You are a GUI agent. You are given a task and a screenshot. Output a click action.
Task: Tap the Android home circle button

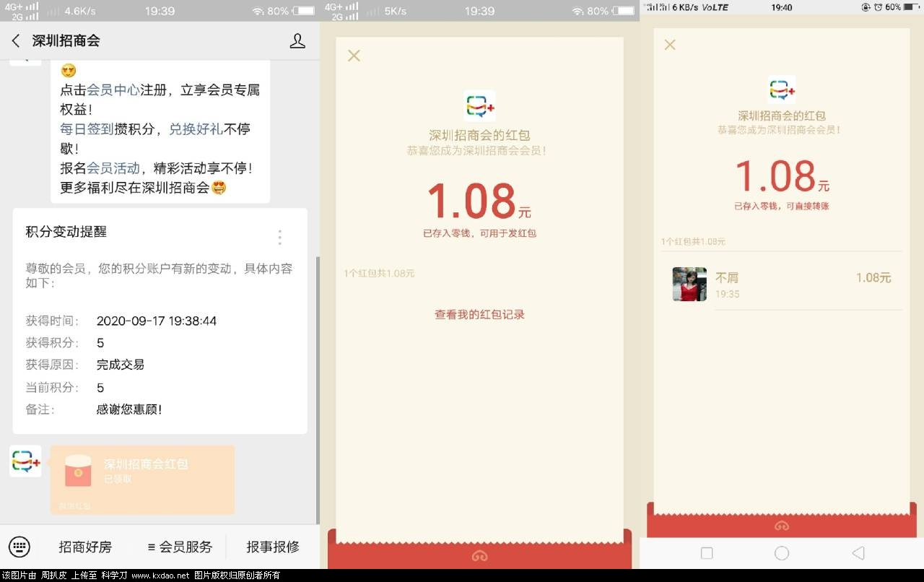[x=782, y=553]
